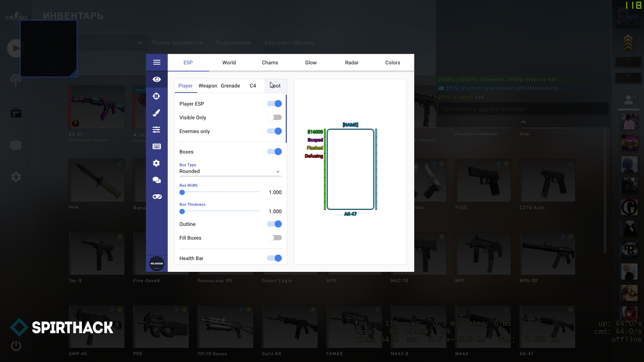The height and width of the screenshot is (362, 644).
Task: Click the envelope icon in lobby invite message
Action: 441,88
